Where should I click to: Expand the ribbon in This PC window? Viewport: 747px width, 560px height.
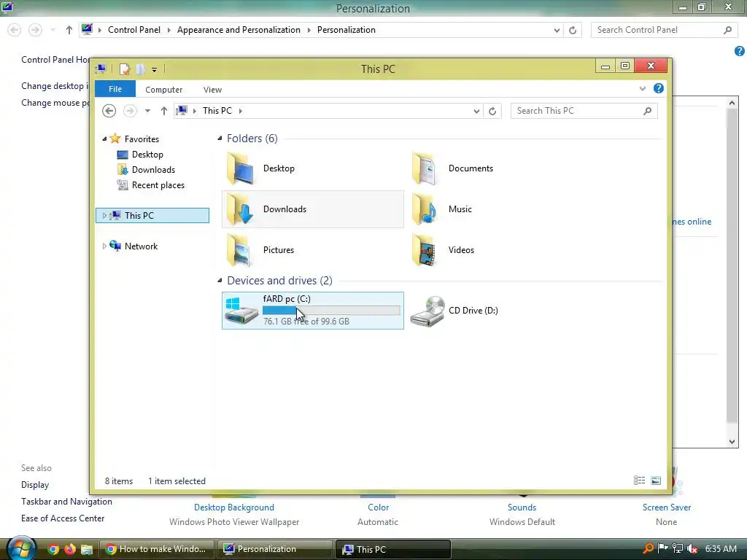tap(643, 88)
